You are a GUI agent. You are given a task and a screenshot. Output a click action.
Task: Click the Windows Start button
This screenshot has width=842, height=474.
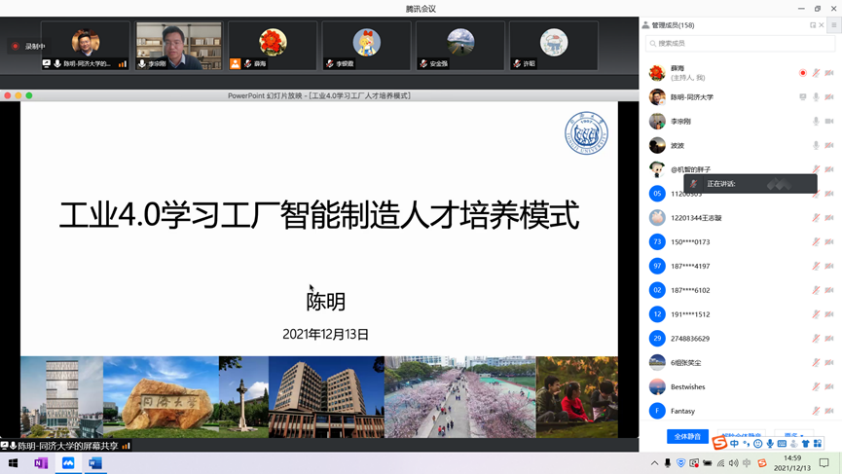[14, 464]
